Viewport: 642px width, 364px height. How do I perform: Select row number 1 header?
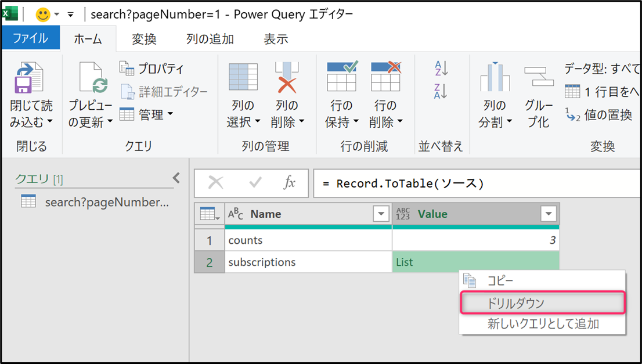click(210, 240)
